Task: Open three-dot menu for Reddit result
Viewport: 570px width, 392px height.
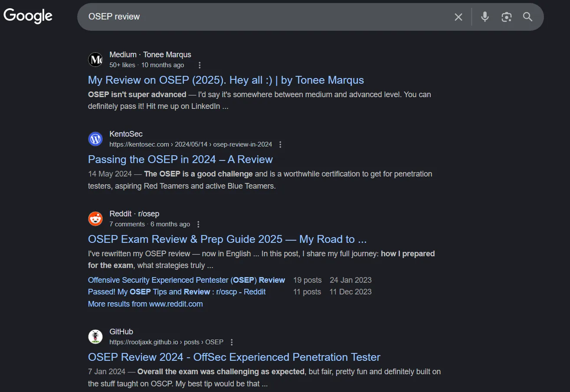Action: (198, 224)
